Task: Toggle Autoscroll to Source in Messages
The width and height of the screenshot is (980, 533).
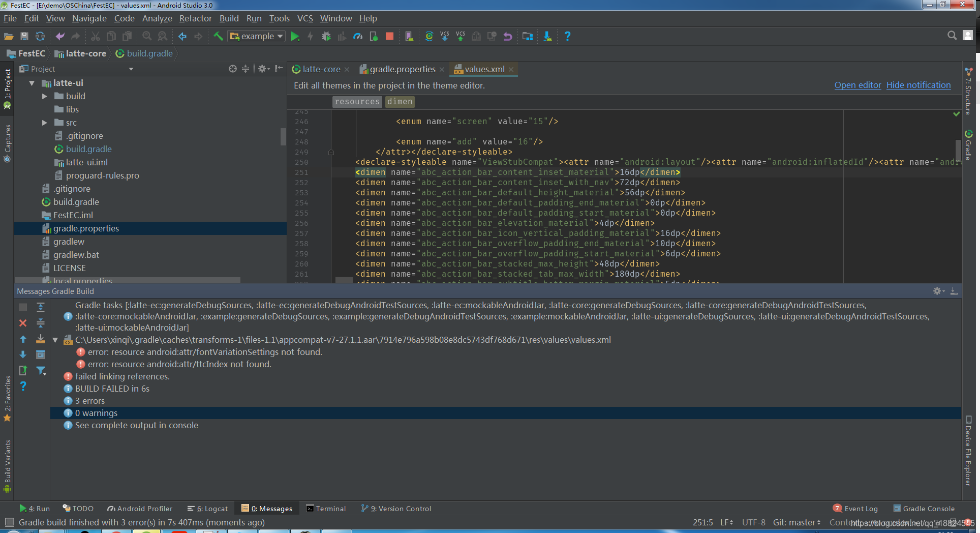Action: (41, 339)
